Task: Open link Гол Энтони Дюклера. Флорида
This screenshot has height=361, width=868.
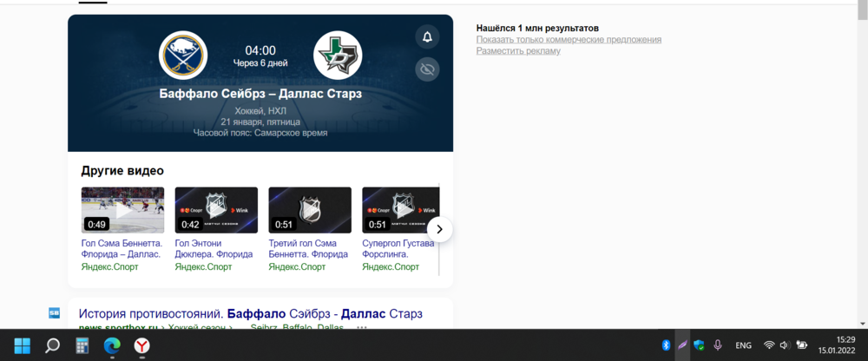Action: 214,248
